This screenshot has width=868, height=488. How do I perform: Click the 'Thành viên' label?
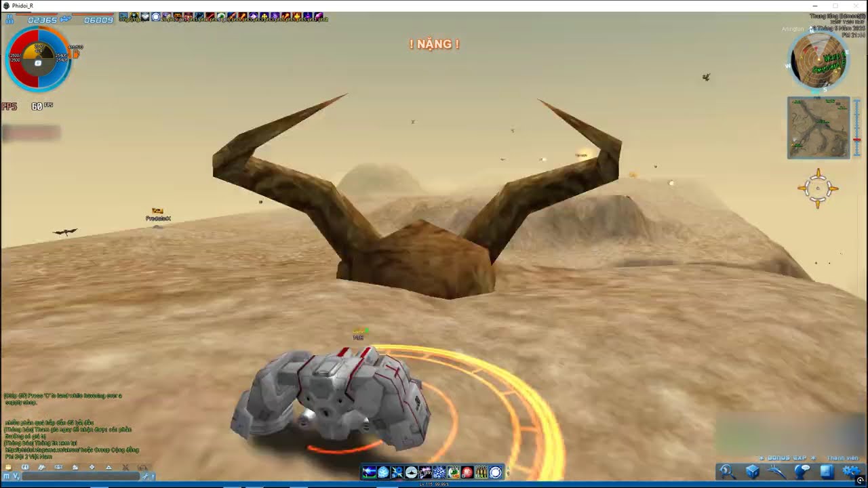pyautogui.click(x=842, y=458)
